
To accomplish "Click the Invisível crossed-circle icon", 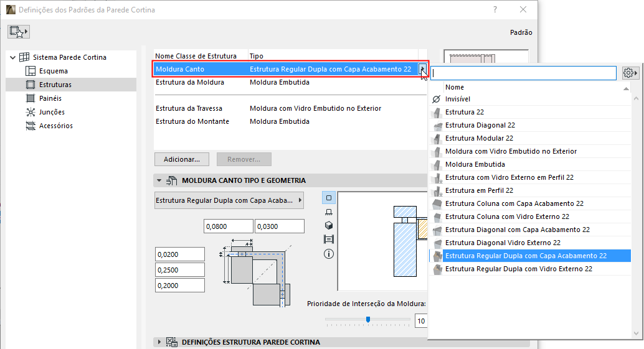I will (x=437, y=99).
